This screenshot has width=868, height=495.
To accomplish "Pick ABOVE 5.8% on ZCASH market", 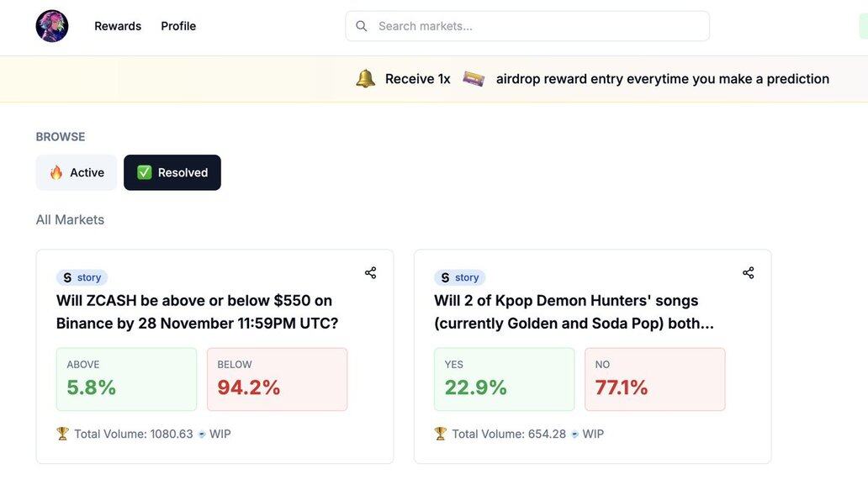I will point(126,379).
